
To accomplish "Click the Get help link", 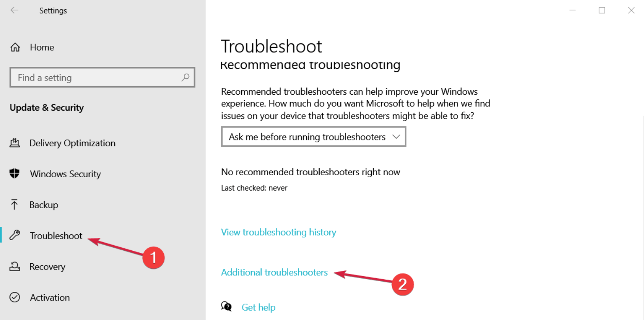I will click(259, 307).
